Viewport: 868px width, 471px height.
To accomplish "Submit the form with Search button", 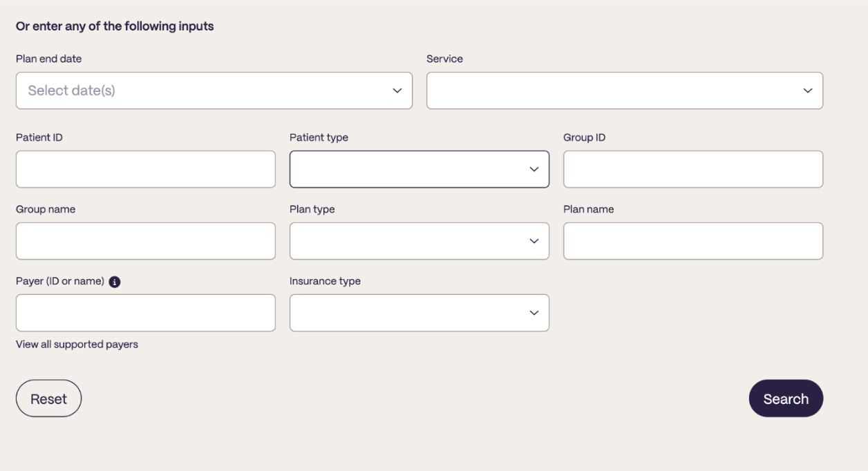I will point(786,398).
